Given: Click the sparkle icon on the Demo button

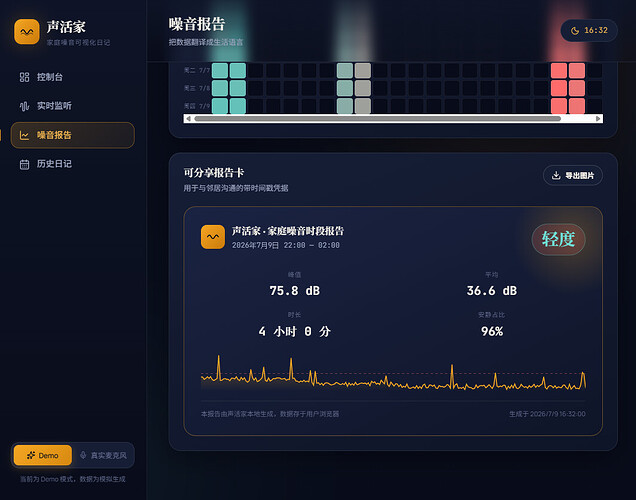Looking at the screenshot, I should coord(31,455).
